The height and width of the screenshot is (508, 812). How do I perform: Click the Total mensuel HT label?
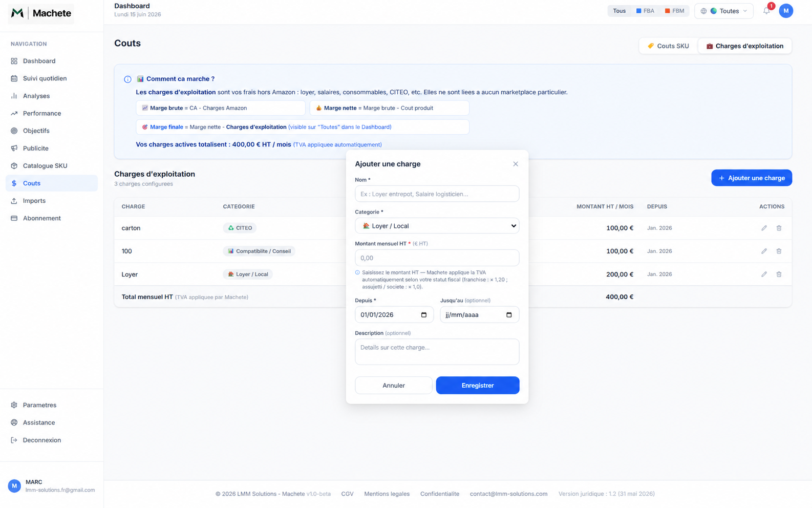(x=147, y=297)
